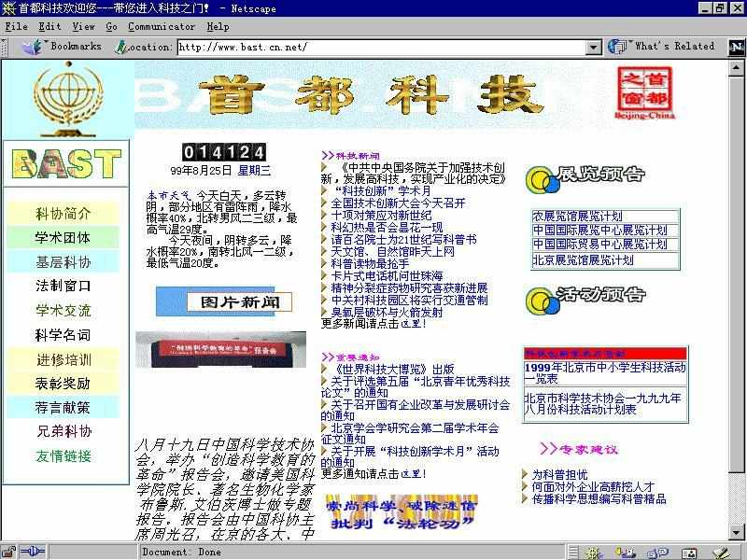Screen dimensions: 747x560
Task: Click the news photo thumbnail image
Action: pos(220,349)
